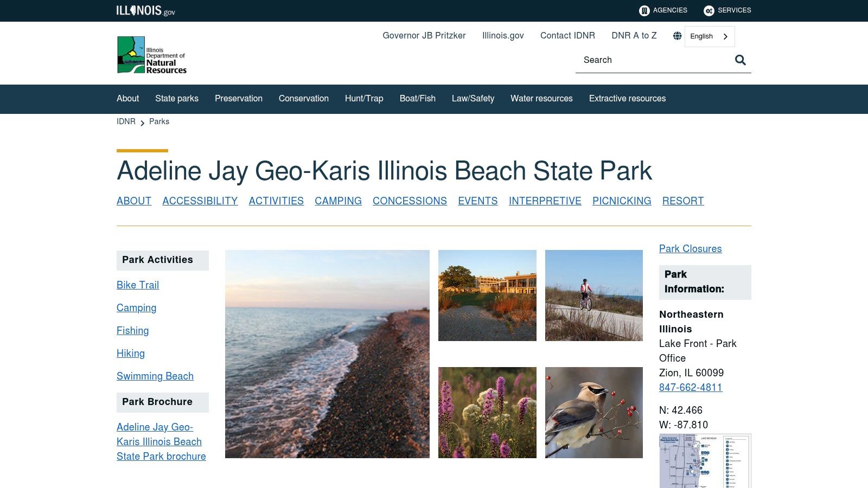Click the Services text label

pos(735,10)
